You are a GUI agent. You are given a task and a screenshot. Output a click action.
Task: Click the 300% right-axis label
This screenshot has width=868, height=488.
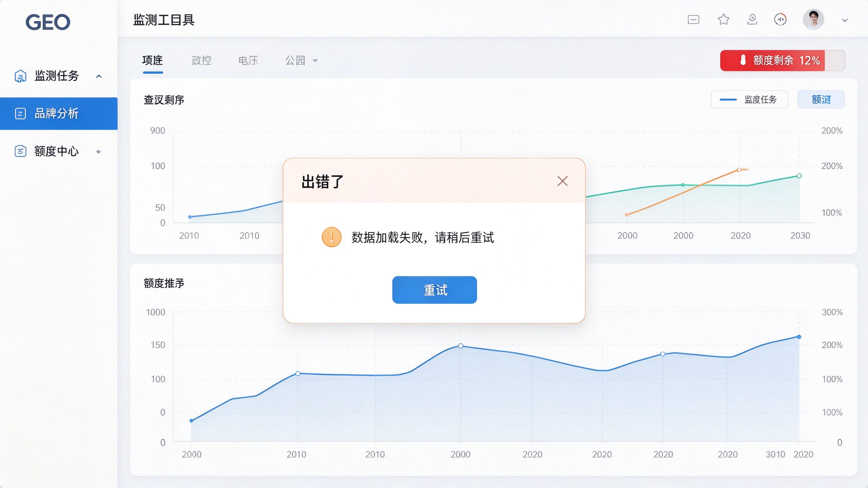(x=832, y=312)
